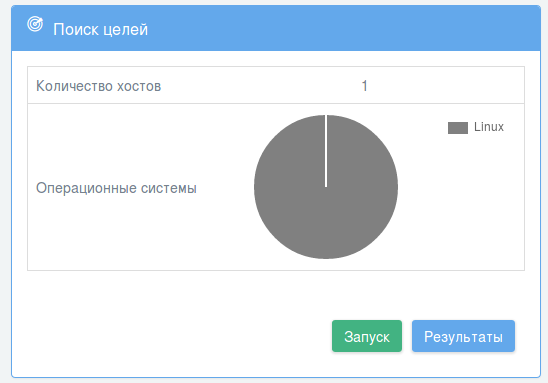Image resolution: width=548 pixels, height=383 pixels.
Task: Select the Linux legend label
Action: (x=489, y=127)
